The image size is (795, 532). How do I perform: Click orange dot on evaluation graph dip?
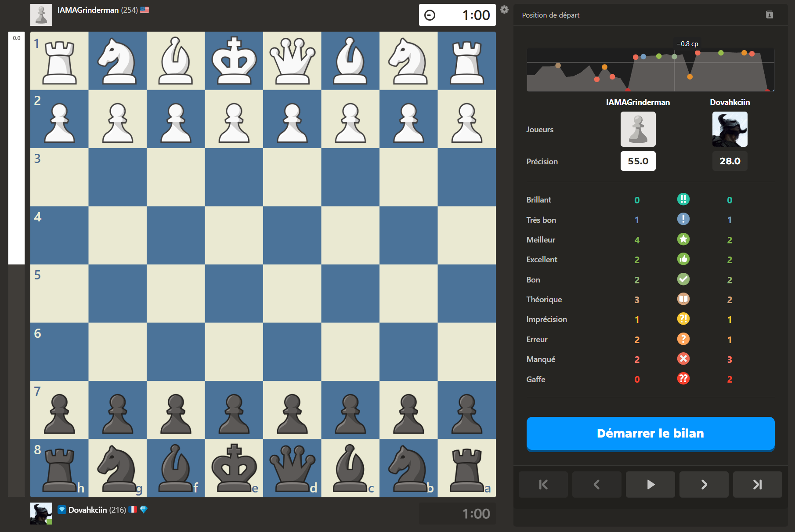(690, 77)
